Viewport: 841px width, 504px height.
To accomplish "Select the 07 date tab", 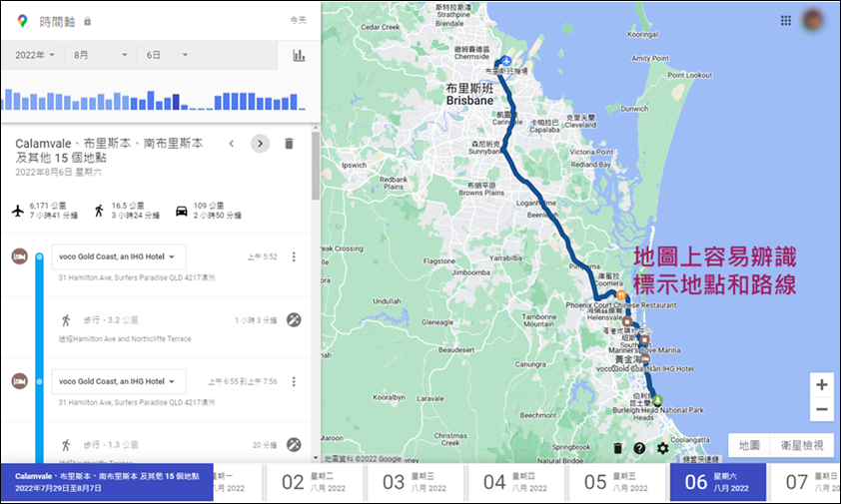I will click(804, 482).
